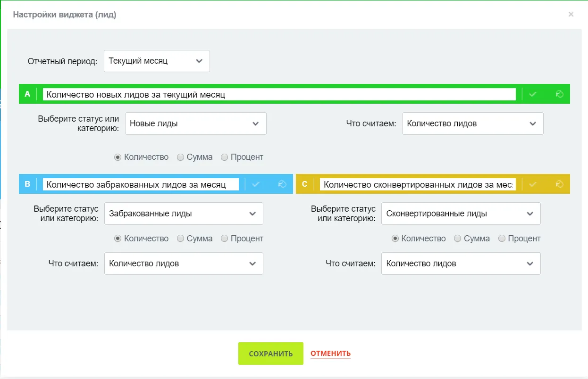
Task: Close the widget settings dialog with X
Action: [x=571, y=15]
